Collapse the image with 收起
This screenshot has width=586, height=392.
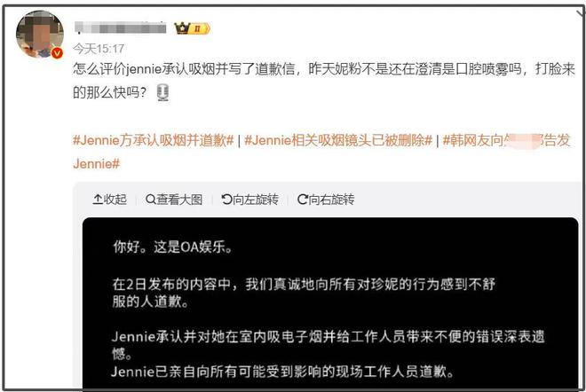click(109, 200)
